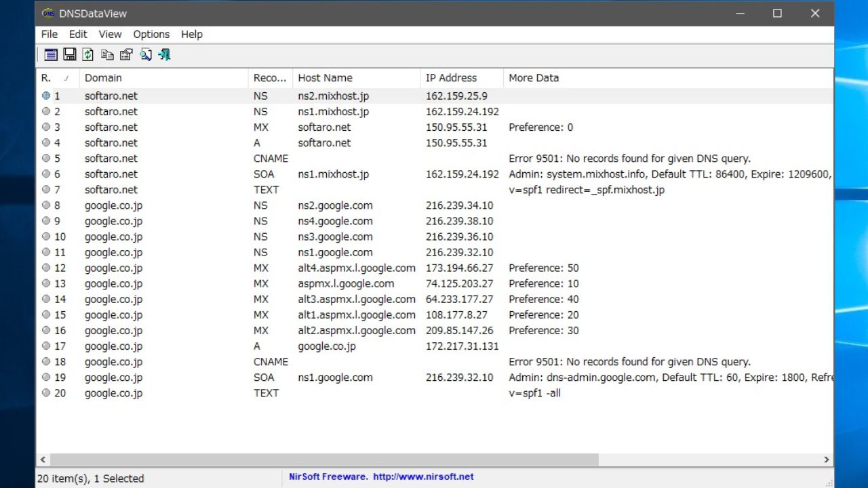The width and height of the screenshot is (868, 488).
Task: Open the File menu
Action: point(50,35)
